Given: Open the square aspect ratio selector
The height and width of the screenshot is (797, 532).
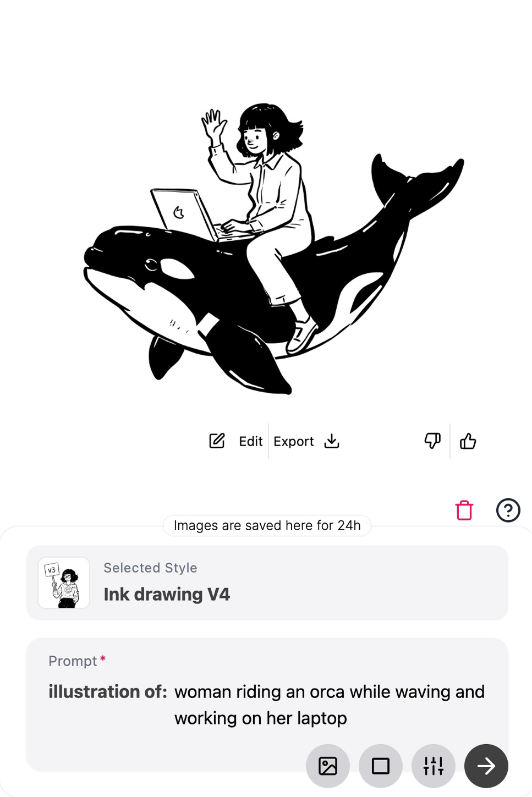Looking at the screenshot, I should point(381,766).
